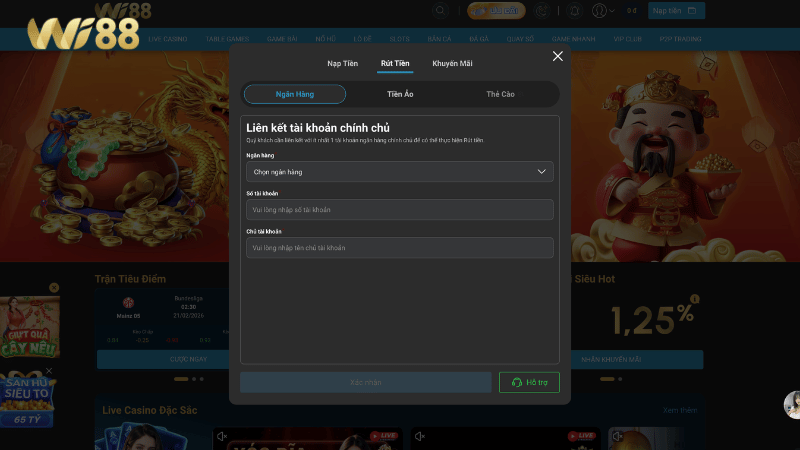The width and height of the screenshot is (800, 450).
Task: Click the search magnifier icon in header
Action: coord(440,11)
